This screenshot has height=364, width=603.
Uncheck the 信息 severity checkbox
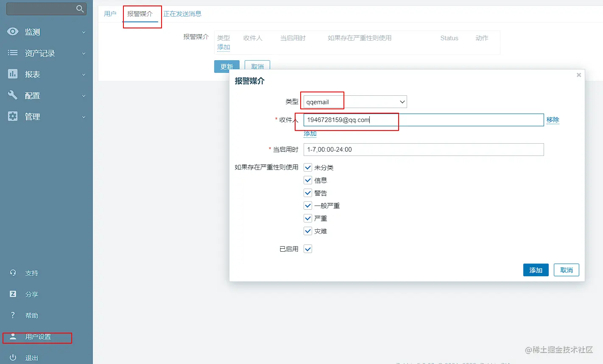coord(308,180)
